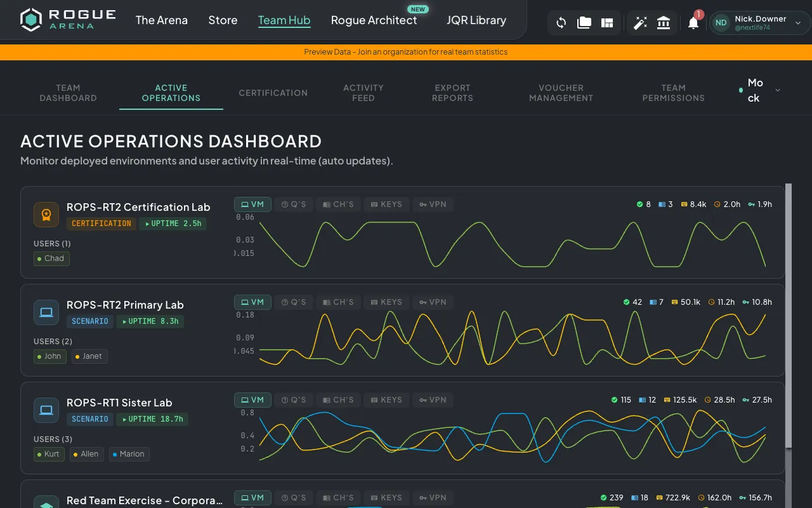Enable the VPN metric on ROPS-RT1 Sister Lab
812x508 pixels.
pyautogui.click(x=433, y=399)
